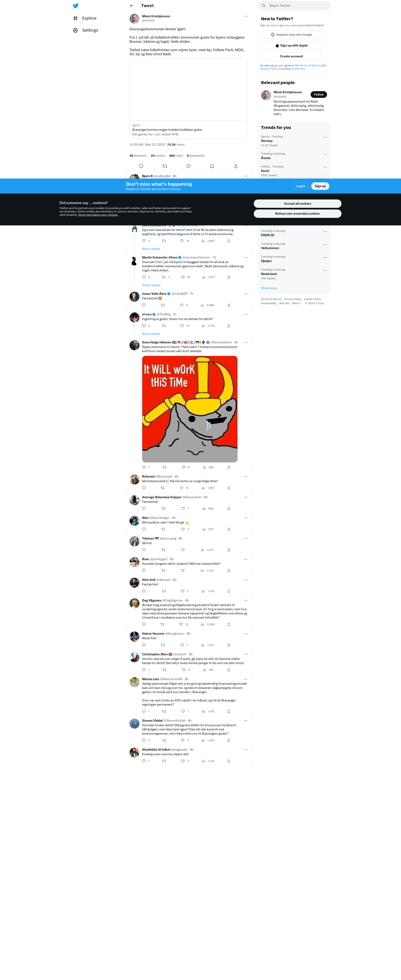Open the It Will Work This Time image
This screenshot has width=401, height=980.
190,409
